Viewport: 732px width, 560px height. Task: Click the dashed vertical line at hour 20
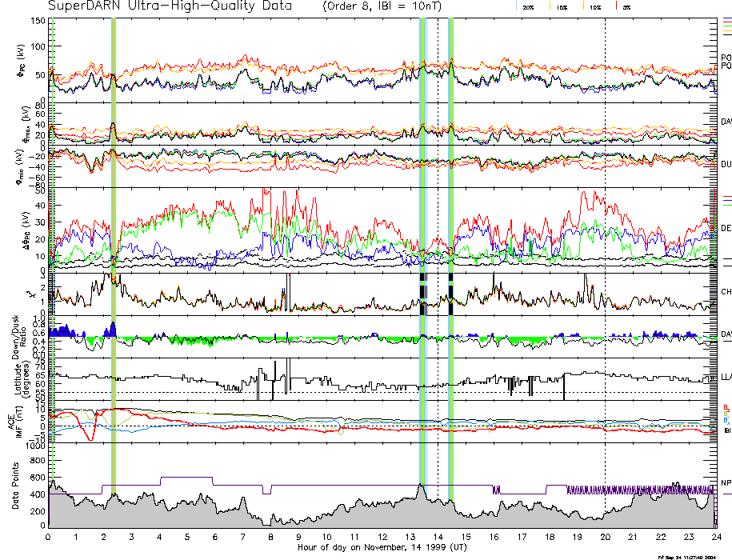(605, 240)
